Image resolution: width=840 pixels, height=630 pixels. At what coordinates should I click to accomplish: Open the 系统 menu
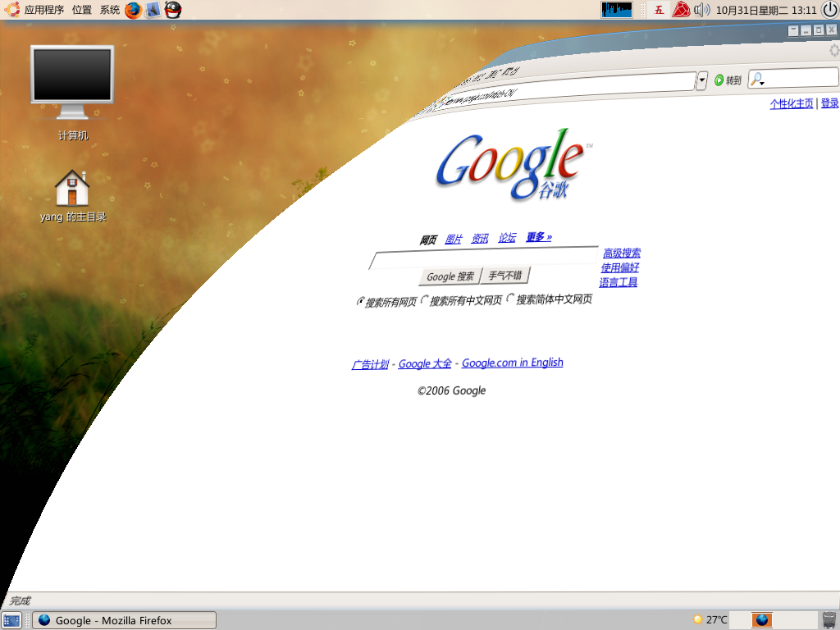pyautogui.click(x=110, y=10)
